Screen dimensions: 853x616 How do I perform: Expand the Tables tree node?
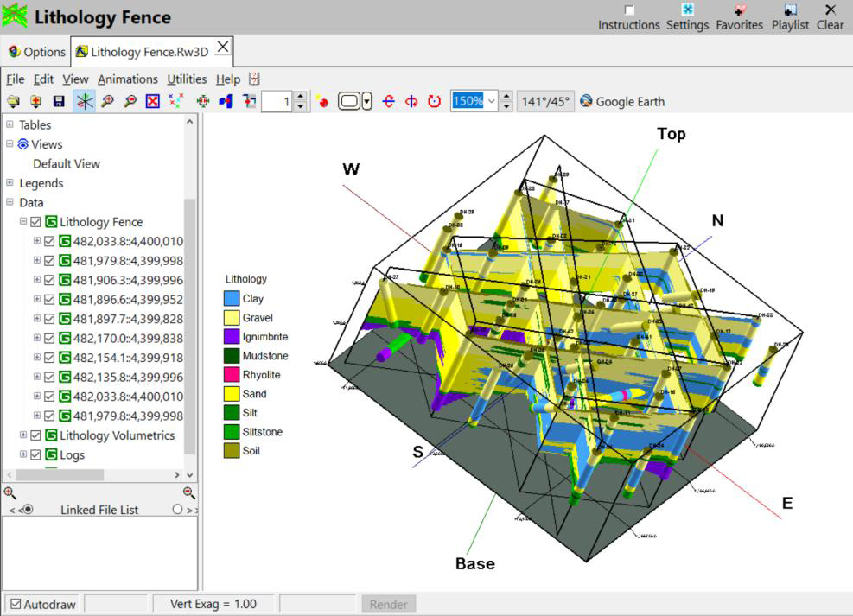click(10, 124)
